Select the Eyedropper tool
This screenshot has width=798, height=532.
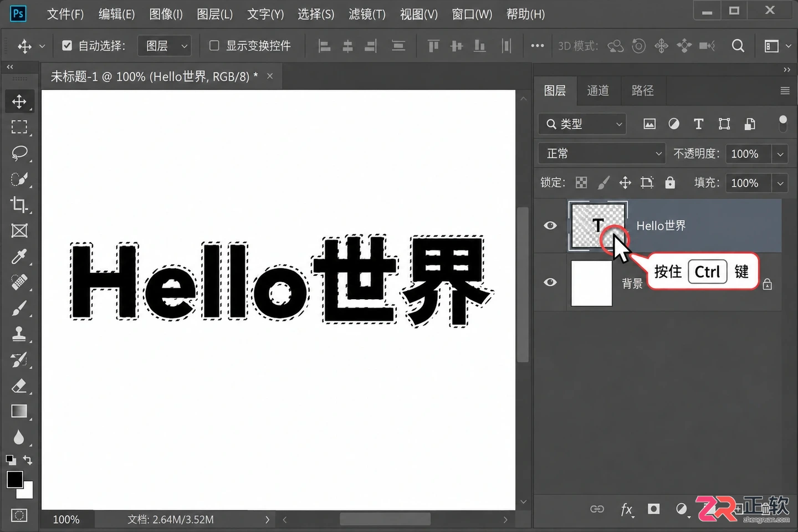pos(19,257)
